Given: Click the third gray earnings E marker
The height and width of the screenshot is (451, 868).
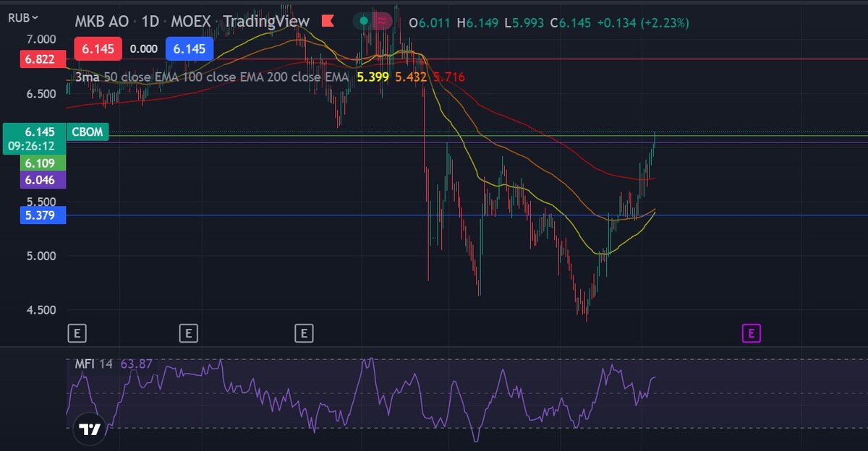Looking at the screenshot, I should 304,333.
